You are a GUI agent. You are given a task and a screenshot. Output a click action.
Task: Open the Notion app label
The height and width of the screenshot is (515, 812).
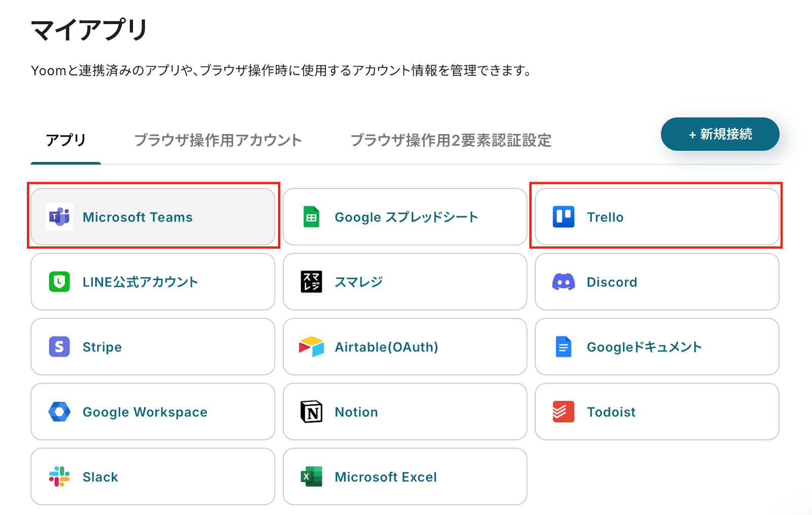pyautogui.click(x=356, y=412)
